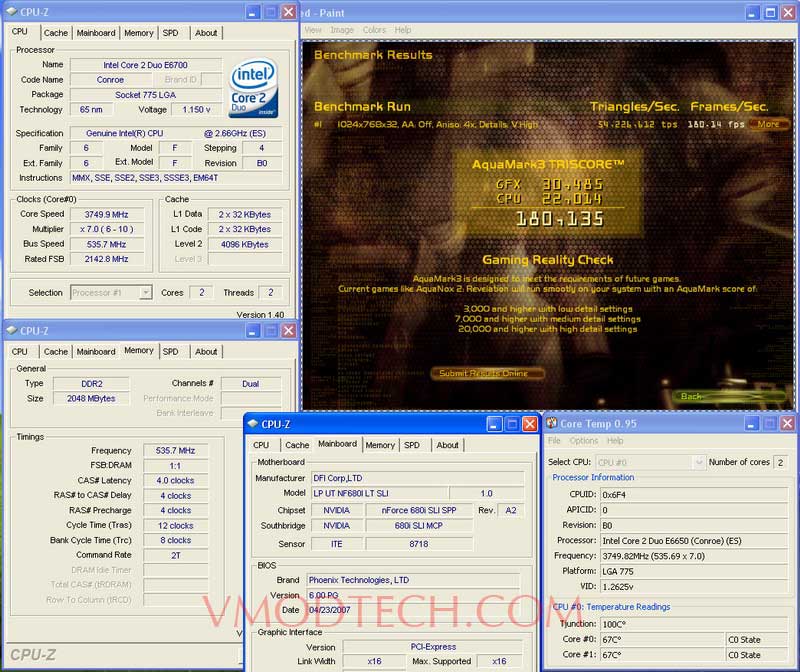The width and height of the screenshot is (800, 672).
Task: Select Cache tab in Memory CPU-Z window
Action: pos(56,352)
